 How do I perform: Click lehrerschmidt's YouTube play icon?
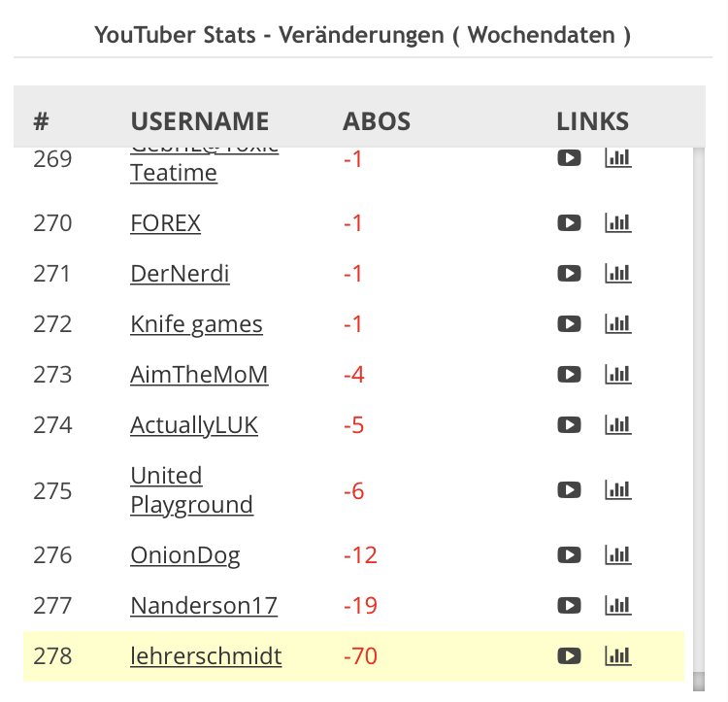[569, 656]
